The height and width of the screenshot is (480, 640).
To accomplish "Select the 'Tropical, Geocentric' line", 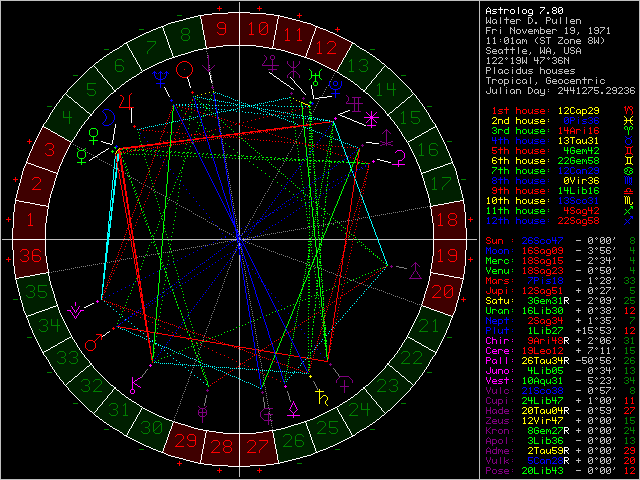I will (x=545, y=81).
